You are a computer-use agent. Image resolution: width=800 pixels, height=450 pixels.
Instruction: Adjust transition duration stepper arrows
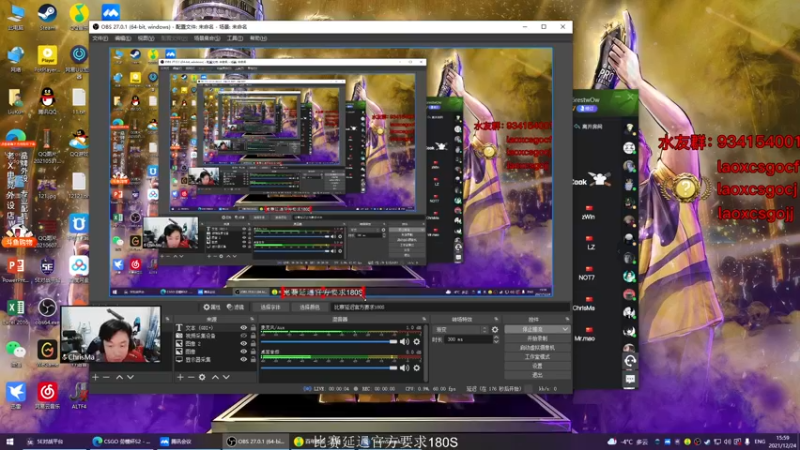(496, 339)
